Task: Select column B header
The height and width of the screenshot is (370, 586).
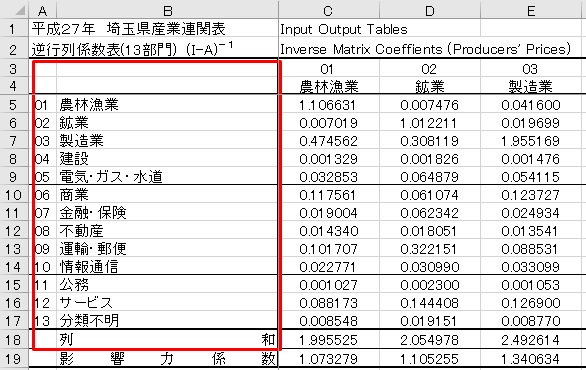Action: (167, 10)
